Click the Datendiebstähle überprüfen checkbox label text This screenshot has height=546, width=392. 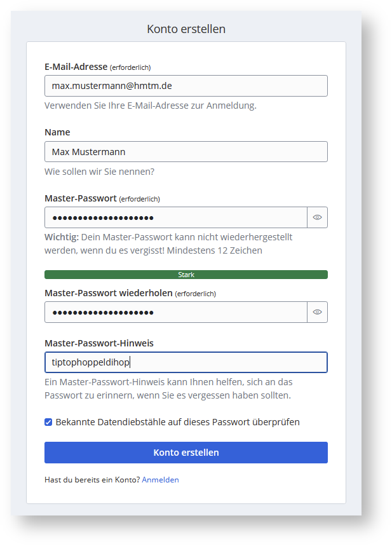(177, 422)
